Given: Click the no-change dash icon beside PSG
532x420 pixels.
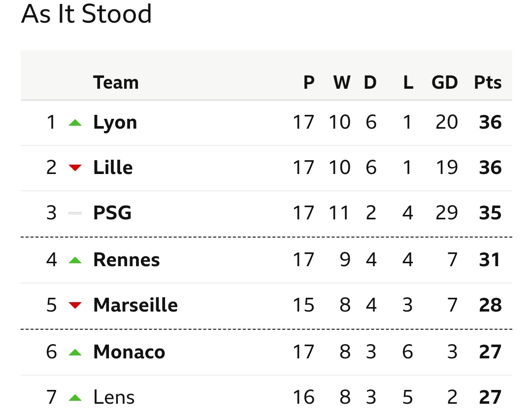Looking at the screenshot, I should tap(75, 213).
